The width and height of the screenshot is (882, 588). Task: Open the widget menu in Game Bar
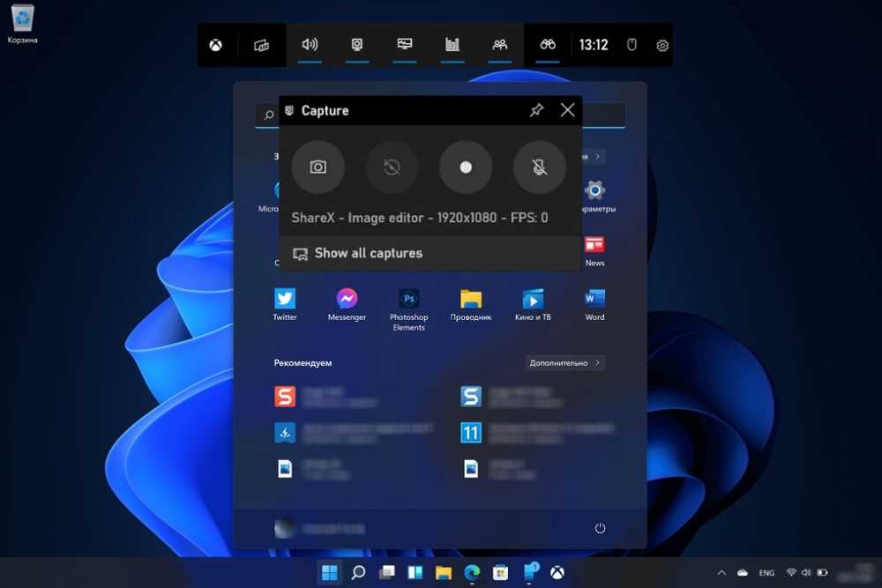(x=262, y=45)
